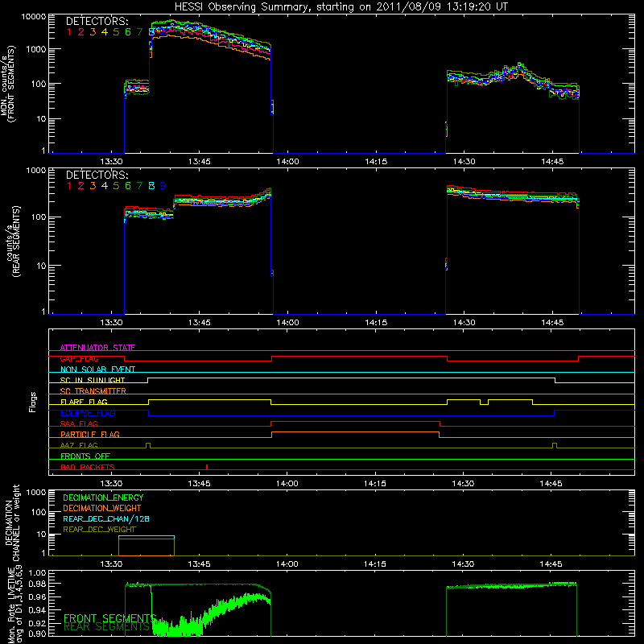The image size is (644, 644).
Task: Click the BAD_PACKETS flag label
Action: 88,467
